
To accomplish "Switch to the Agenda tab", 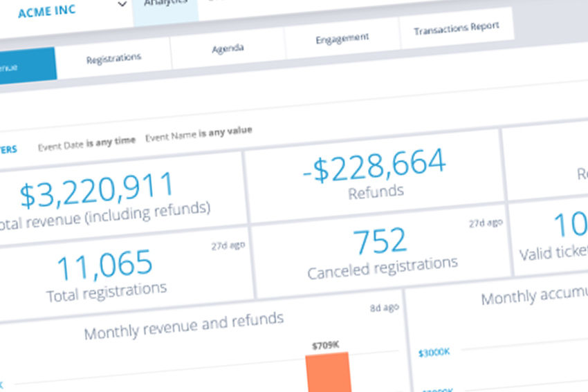I will (228, 48).
